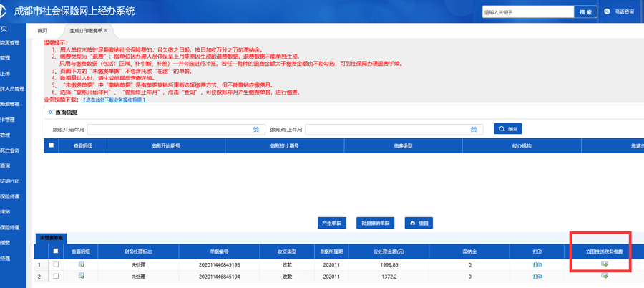Click the 电话咨询 phone consultation icon
Viewport: 644px width, 288px height.
pyautogui.click(x=608, y=11)
